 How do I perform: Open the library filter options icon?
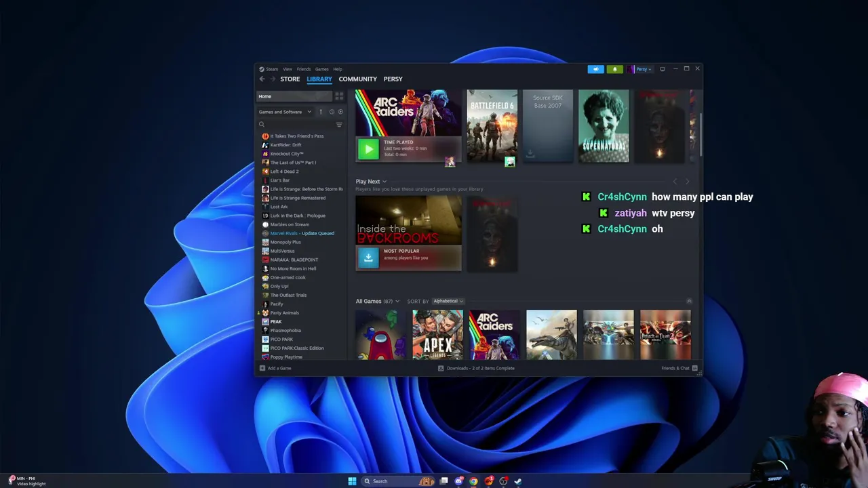pyautogui.click(x=339, y=125)
